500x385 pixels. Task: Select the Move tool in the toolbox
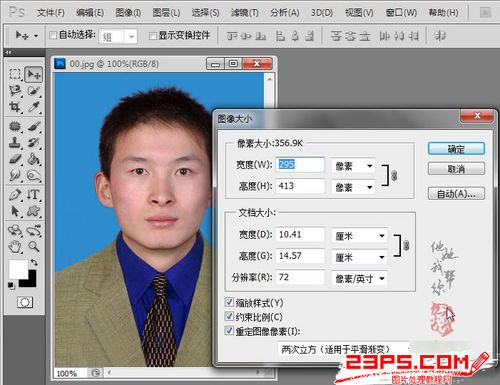click(x=34, y=74)
